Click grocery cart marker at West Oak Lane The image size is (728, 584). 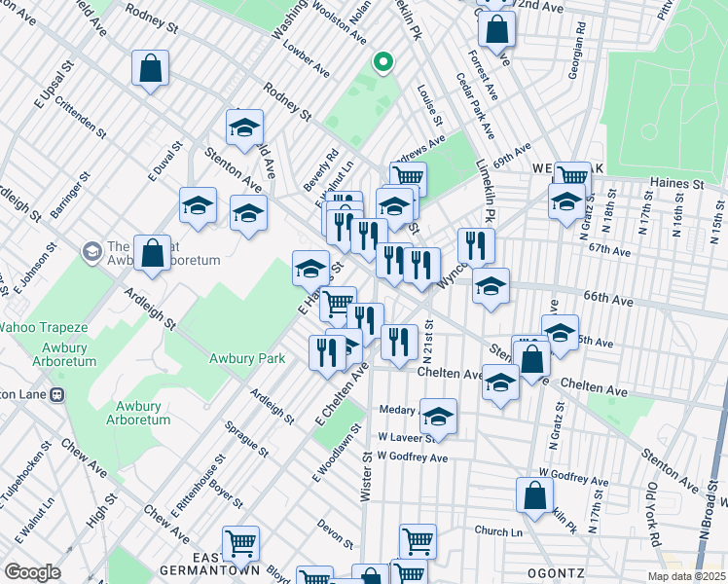573,174
